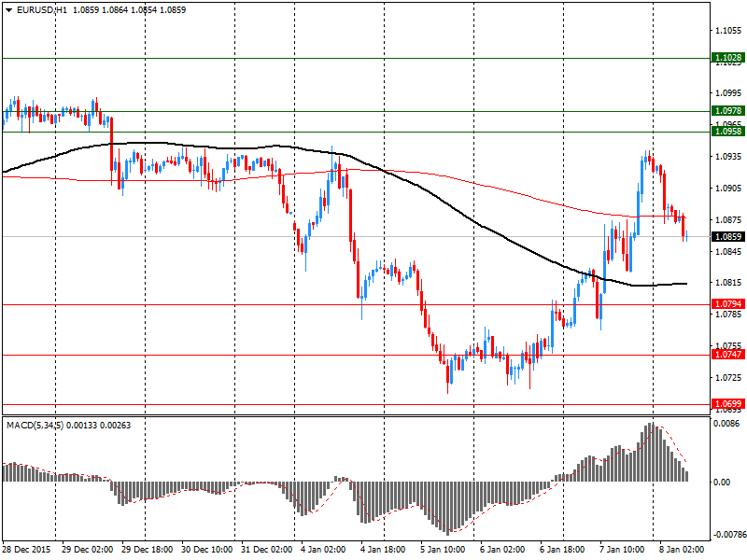Select the 6 Jan 02:00 time axis label
Image resolution: width=747 pixels, height=560 pixels.
tap(502, 550)
